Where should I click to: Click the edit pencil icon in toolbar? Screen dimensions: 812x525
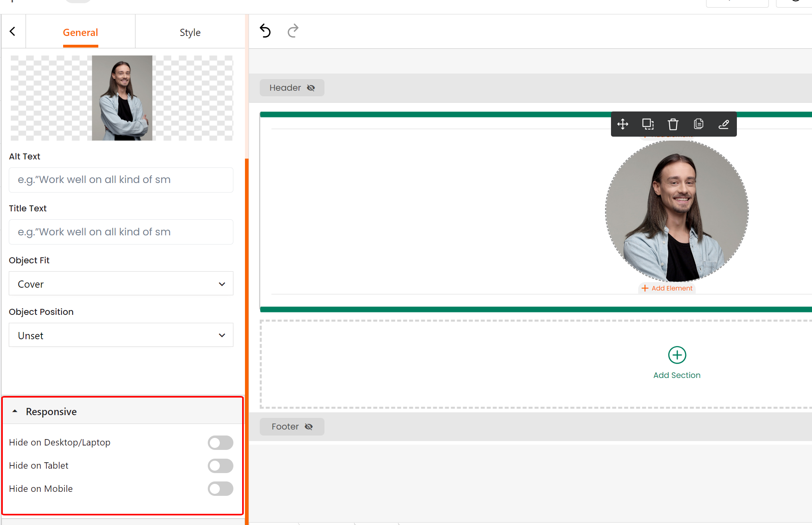click(x=724, y=124)
